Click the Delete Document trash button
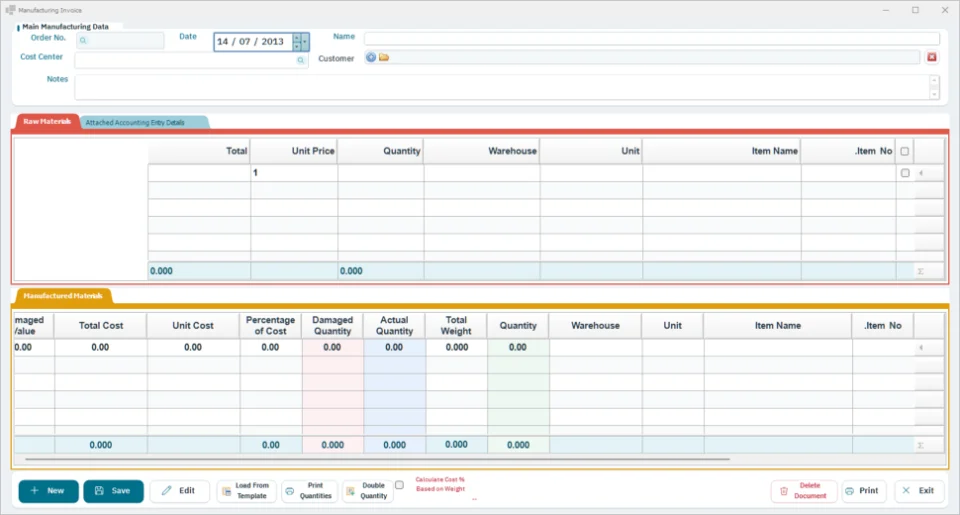 click(x=804, y=491)
